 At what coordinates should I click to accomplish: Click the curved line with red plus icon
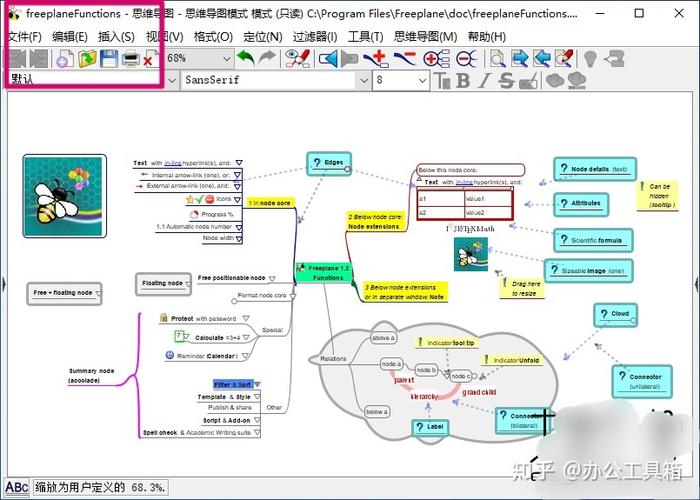click(376, 58)
